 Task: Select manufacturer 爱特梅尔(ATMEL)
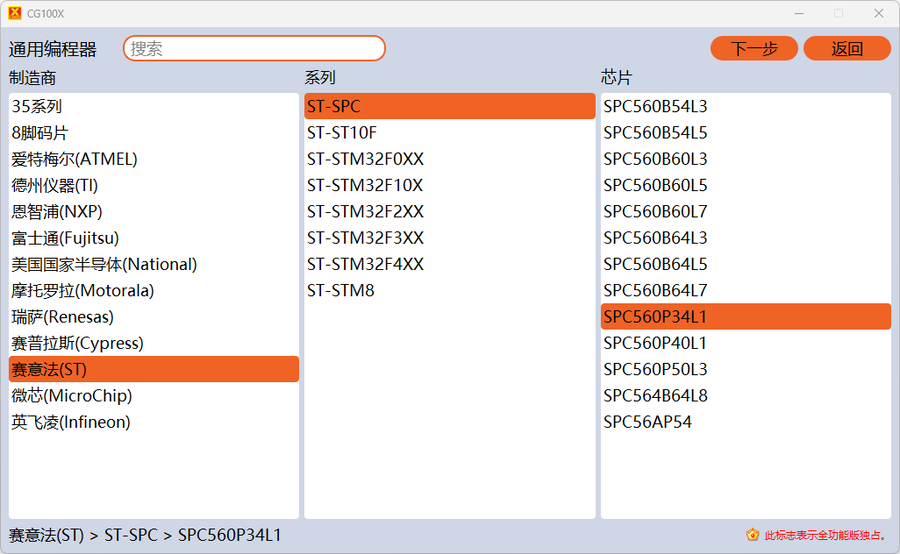point(75,159)
